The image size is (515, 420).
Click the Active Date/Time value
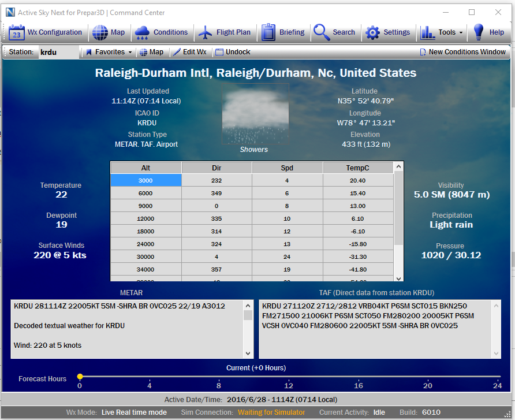[282, 400]
